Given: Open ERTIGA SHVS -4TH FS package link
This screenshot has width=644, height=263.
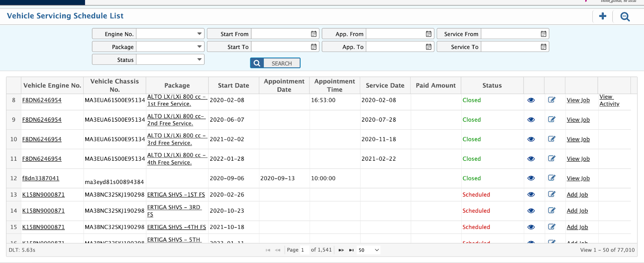Looking at the screenshot, I should point(177,227).
